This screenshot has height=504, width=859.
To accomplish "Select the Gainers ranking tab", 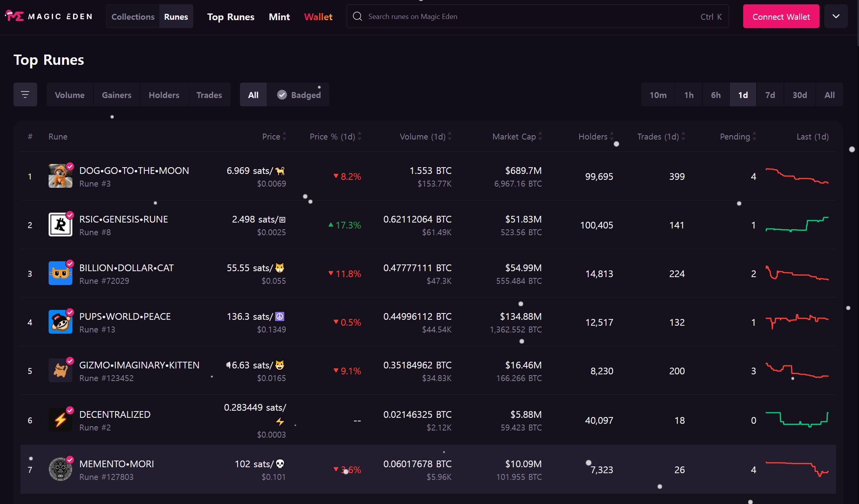I will point(117,95).
